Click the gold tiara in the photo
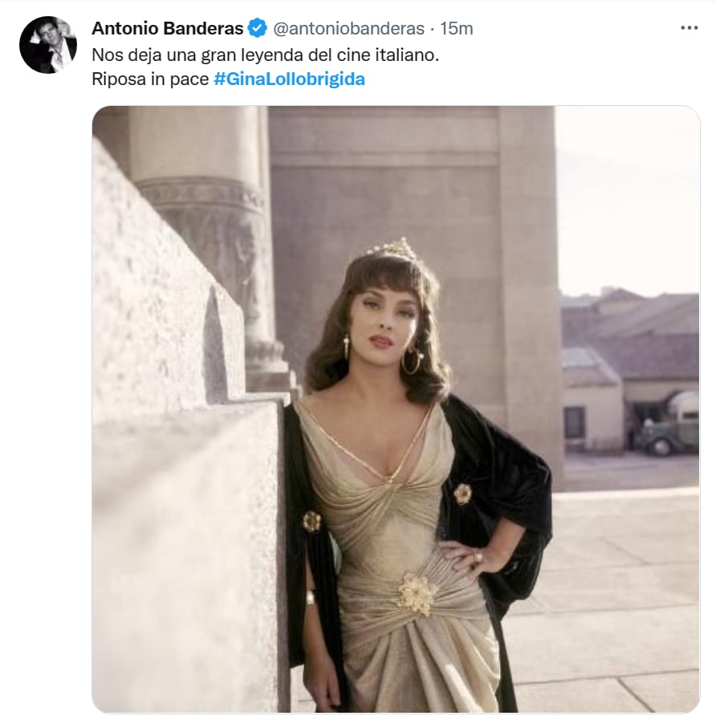716x728 pixels. click(x=393, y=246)
